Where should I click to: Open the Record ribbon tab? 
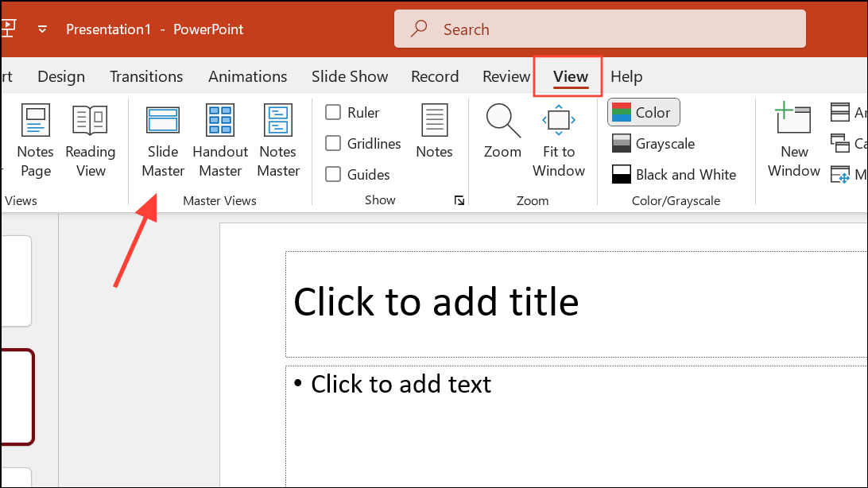tap(435, 76)
